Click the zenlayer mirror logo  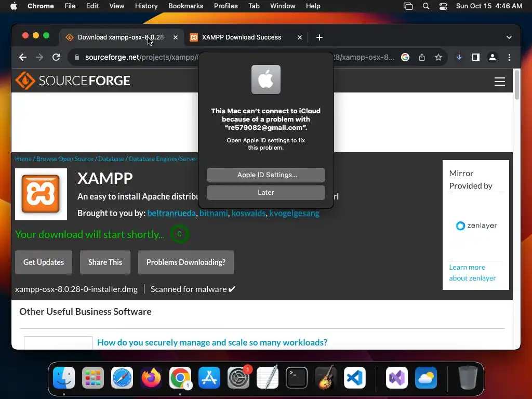click(476, 225)
